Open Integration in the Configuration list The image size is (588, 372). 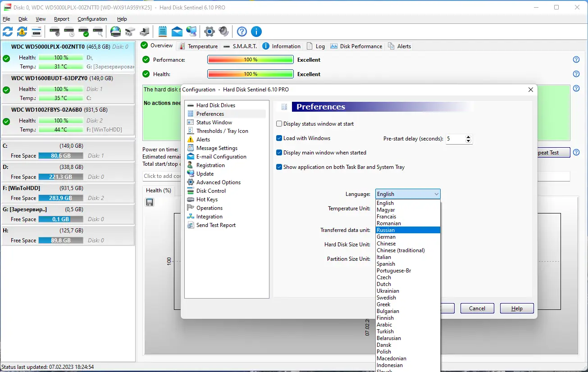[x=210, y=217]
